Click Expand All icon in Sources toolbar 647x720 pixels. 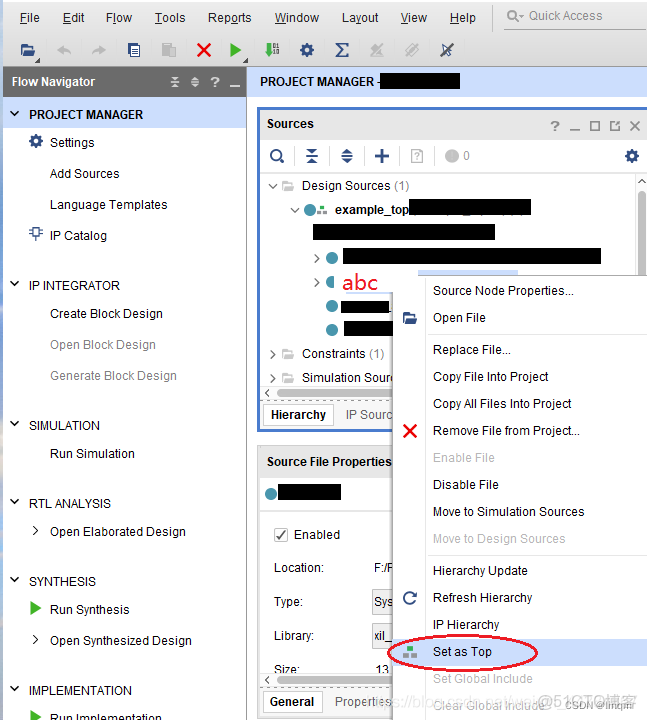click(347, 156)
